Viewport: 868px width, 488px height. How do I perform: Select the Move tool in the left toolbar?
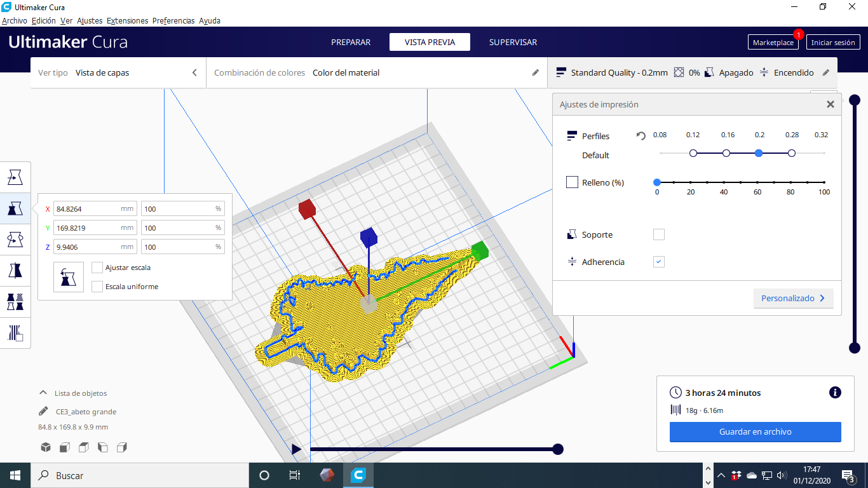[15, 177]
